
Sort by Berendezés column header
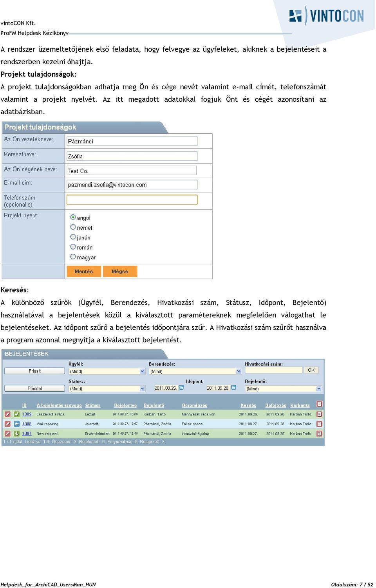(x=195, y=405)
